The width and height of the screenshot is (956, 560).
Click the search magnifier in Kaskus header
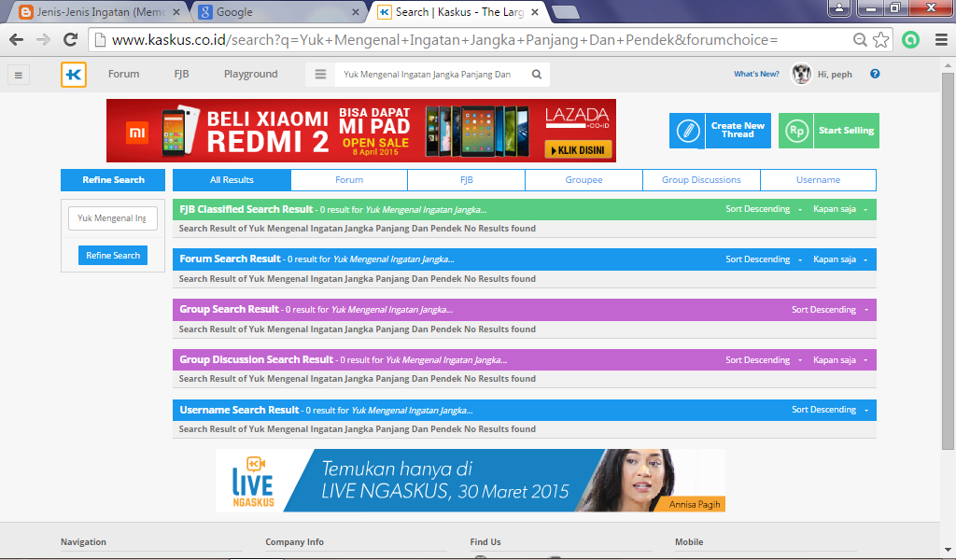(x=537, y=75)
